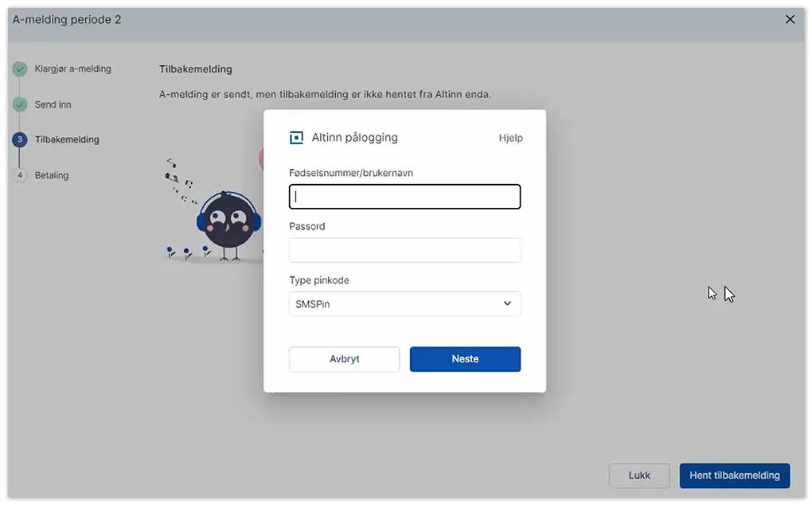Open the Hjelp link in Altinn login
Image resolution: width=812 pixels, height=505 pixels.
pos(510,138)
